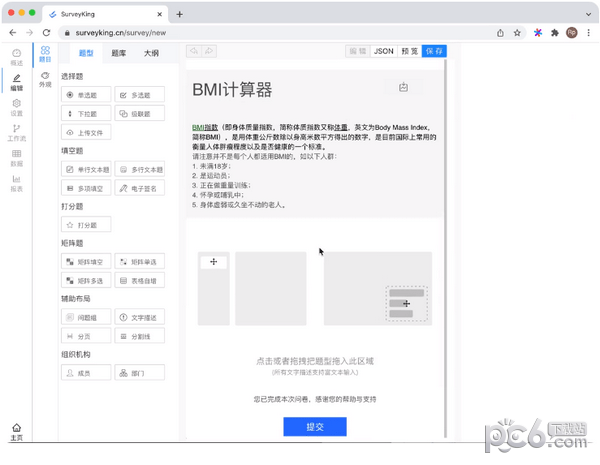Image resolution: width=600 pixels, height=465 pixels.
Task: Switch to the 题型 tab
Action: coord(86,53)
